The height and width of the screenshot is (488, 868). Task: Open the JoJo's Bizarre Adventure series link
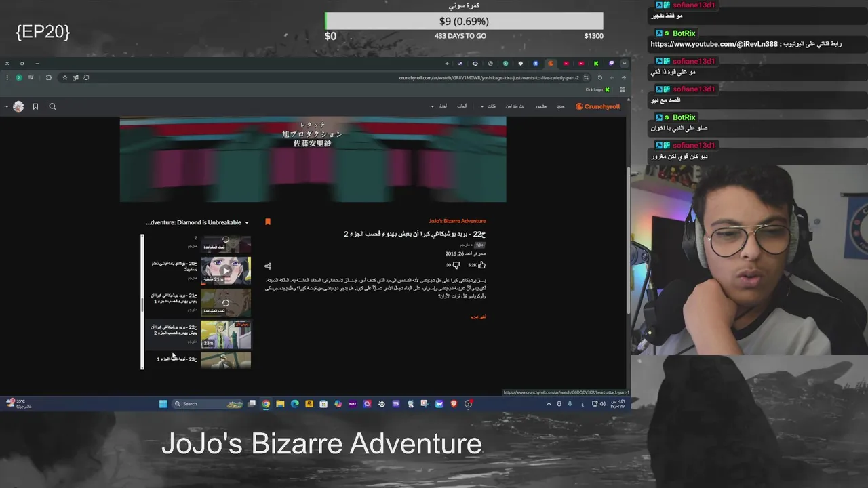click(x=457, y=221)
